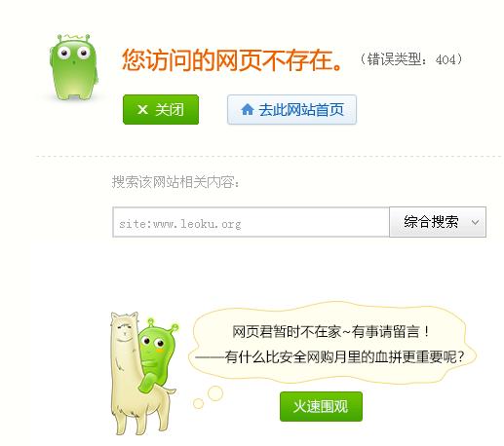
Task: Click the 搜索该网站相关内容 label
Action: tap(175, 182)
